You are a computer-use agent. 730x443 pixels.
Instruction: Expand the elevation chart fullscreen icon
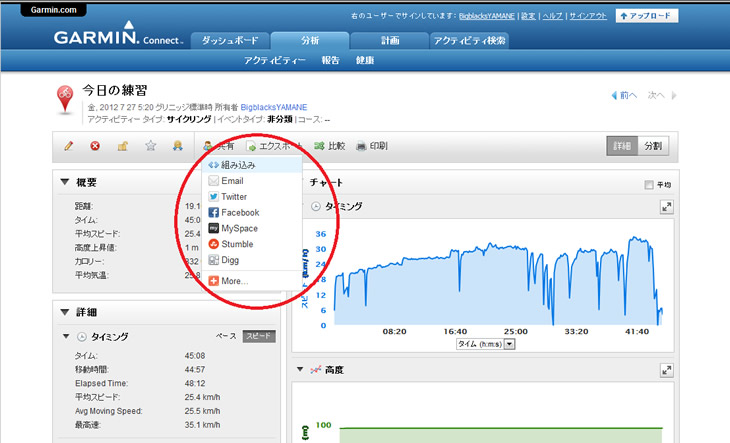click(x=667, y=370)
